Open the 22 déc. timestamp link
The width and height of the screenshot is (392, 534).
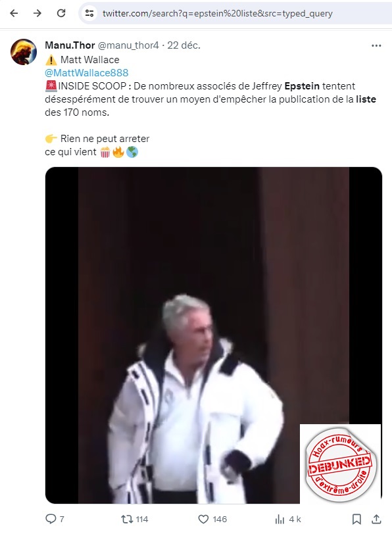184,45
